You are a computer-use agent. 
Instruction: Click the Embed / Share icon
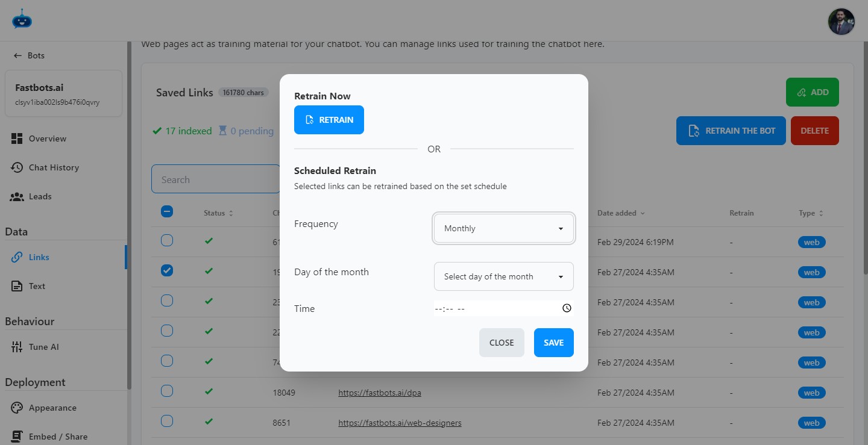tap(17, 435)
